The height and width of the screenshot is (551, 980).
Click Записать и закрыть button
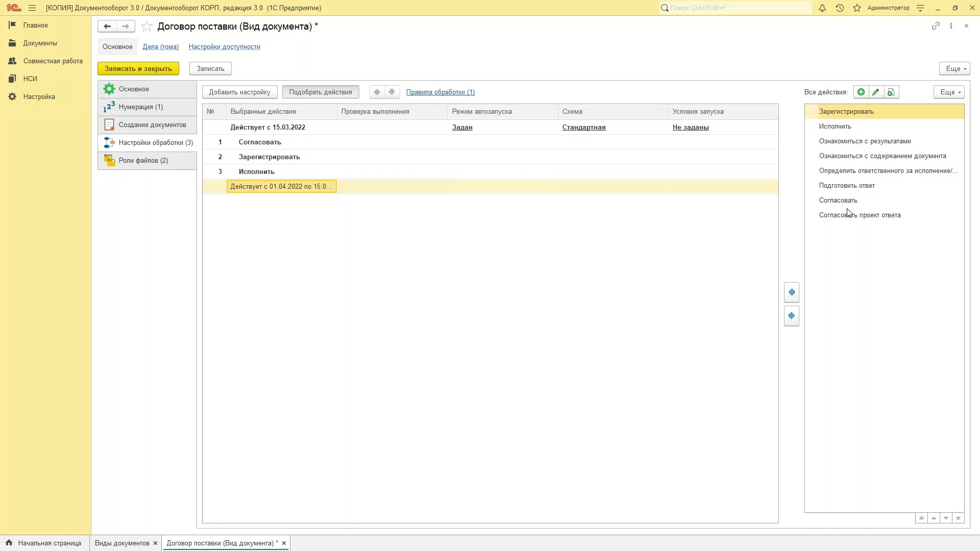tap(138, 69)
